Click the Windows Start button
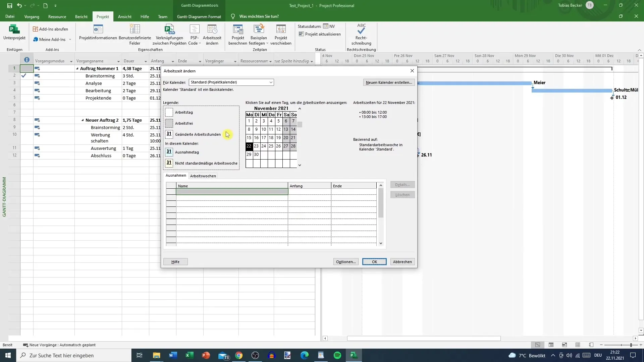This screenshot has width=644, height=362. click(x=8, y=355)
